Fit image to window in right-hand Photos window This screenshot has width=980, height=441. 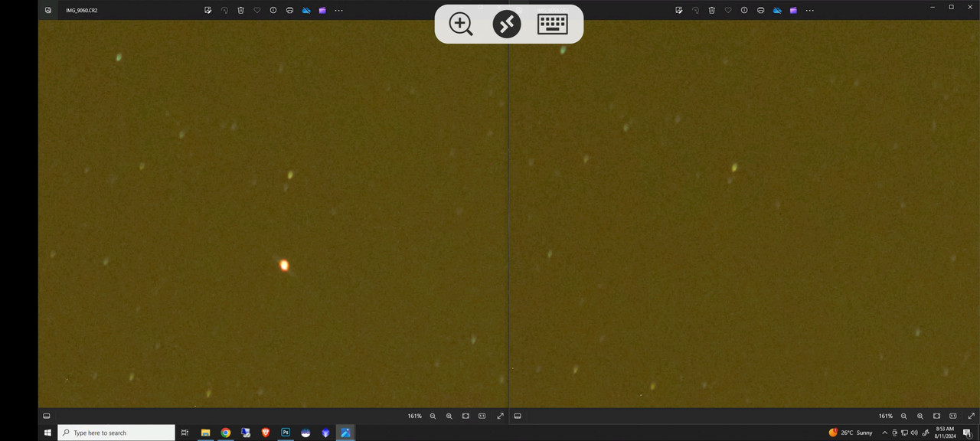point(936,416)
